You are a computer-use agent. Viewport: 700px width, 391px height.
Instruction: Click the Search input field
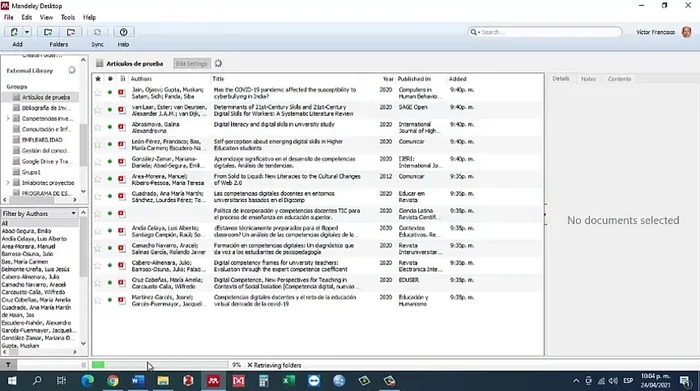[545, 32]
